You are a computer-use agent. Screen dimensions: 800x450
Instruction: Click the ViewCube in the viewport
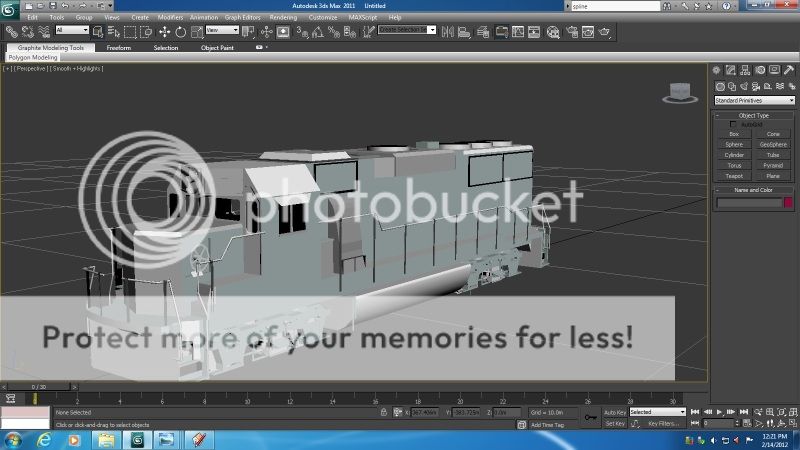[680, 92]
